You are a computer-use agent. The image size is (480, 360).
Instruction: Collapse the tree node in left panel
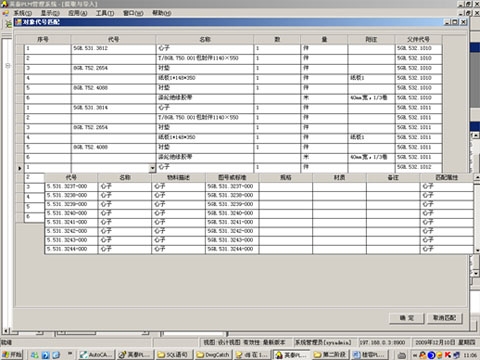tap(8, 66)
